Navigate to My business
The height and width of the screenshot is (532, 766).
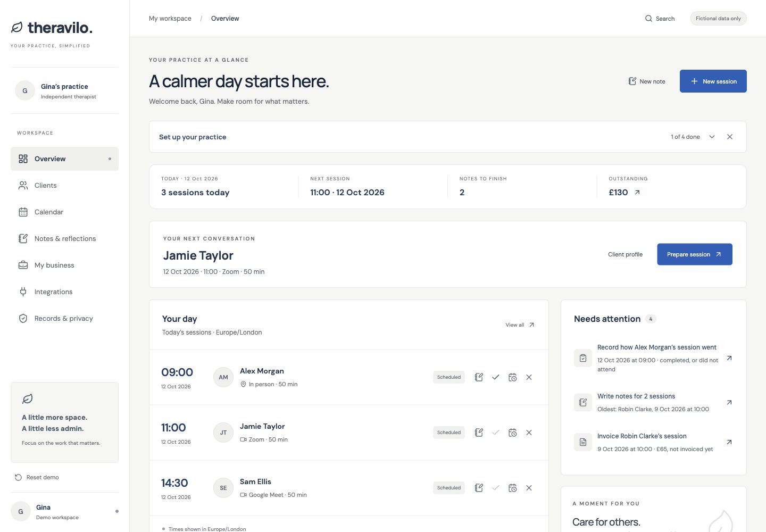[x=64, y=265]
